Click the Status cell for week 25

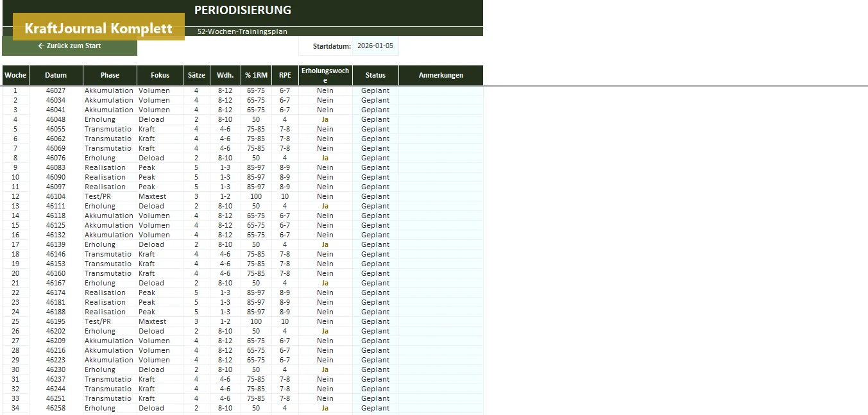pos(375,321)
